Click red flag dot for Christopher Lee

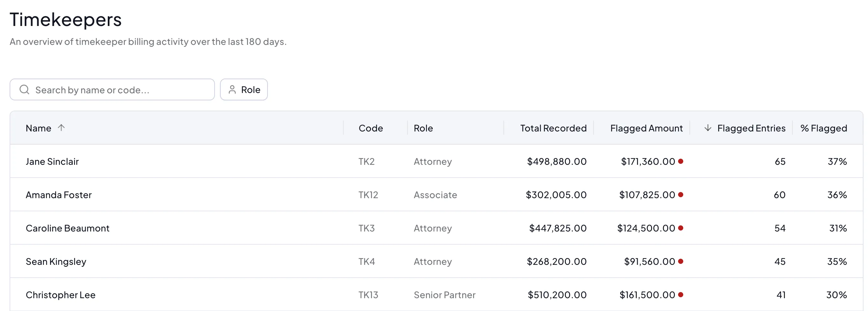coord(680,295)
